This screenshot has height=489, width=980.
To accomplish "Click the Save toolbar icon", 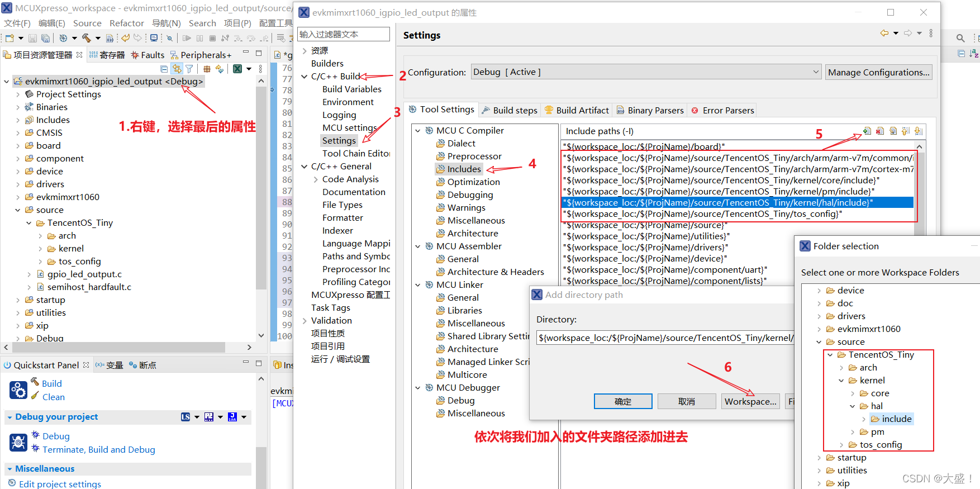I will point(32,38).
